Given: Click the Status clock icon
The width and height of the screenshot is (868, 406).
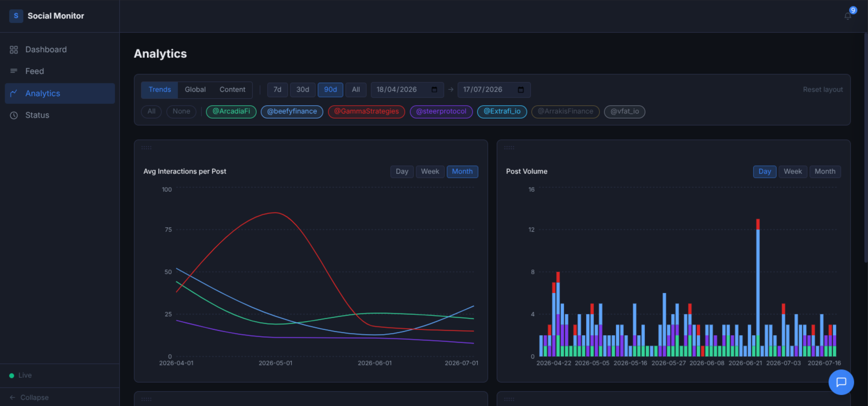Looking at the screenshot, I should (x=14, y=115).
